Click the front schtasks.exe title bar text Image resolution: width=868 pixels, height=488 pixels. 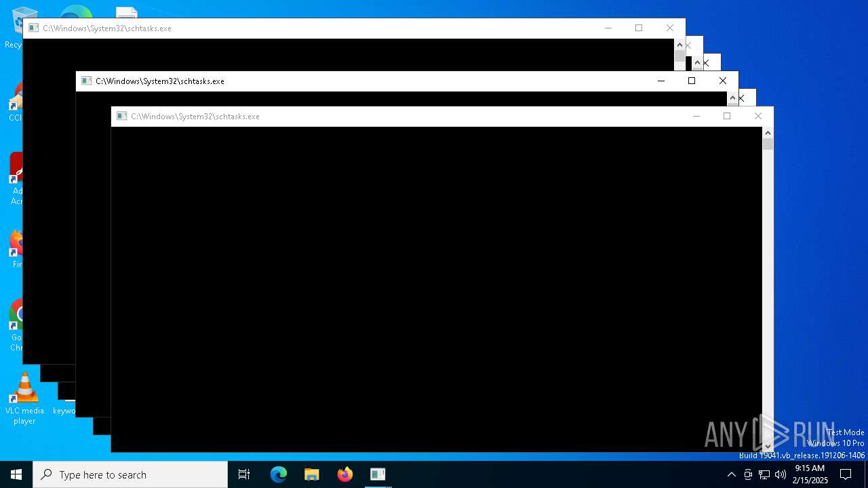pyautogui.click(x=195, y=117)
